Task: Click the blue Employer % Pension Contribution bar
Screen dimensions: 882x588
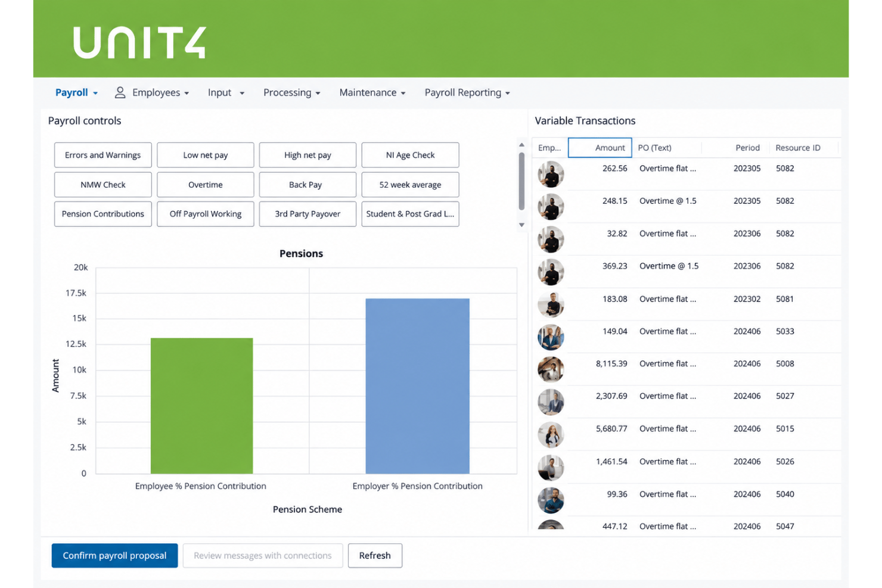Action: [x=417, y=386]
